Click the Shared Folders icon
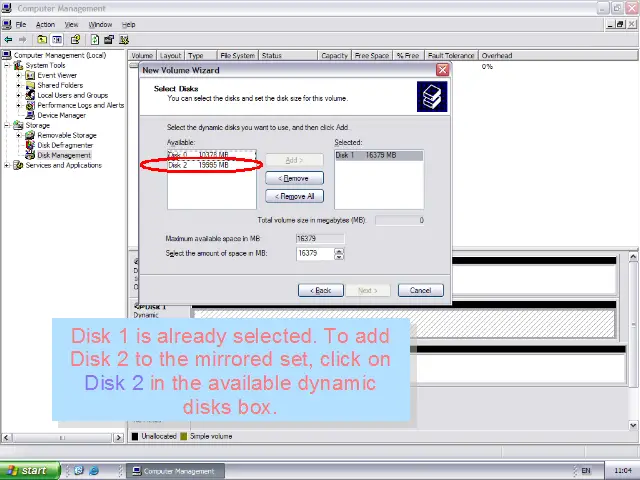The height and width of the screenshot is (480, 640). coord(30,85)
